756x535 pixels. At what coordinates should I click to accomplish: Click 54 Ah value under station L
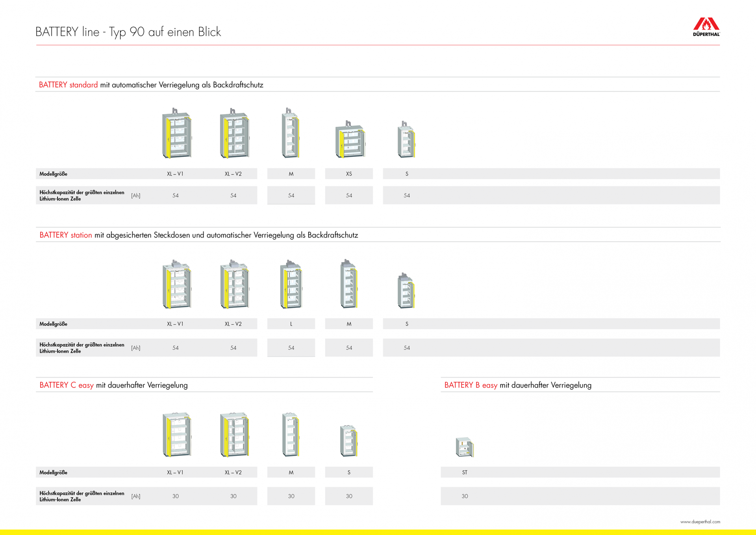point(291,348)
